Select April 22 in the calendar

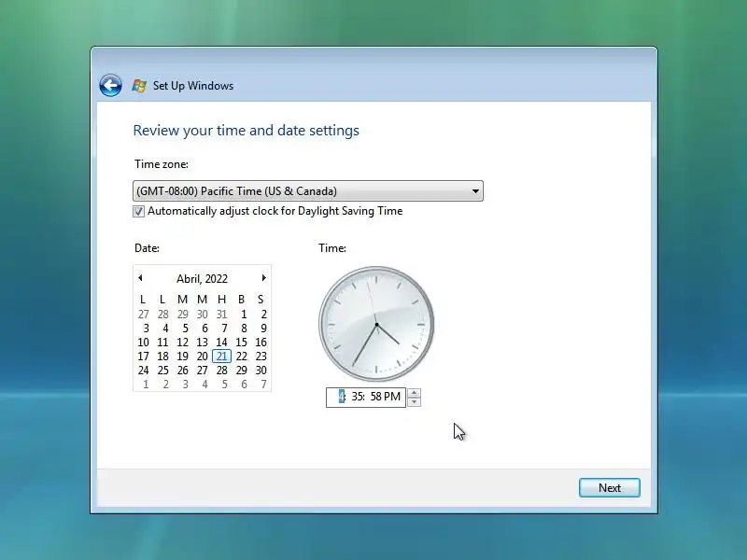[x=242, y=357]
